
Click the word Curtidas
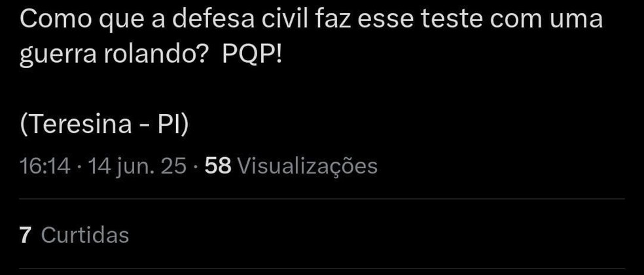pos(85,235)
